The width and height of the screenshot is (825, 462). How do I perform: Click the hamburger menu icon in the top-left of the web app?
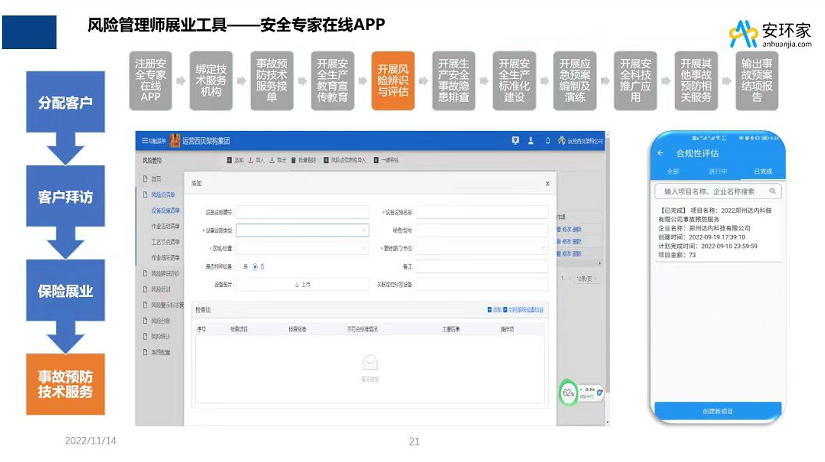pyautogui.click(x=145, y=141)
